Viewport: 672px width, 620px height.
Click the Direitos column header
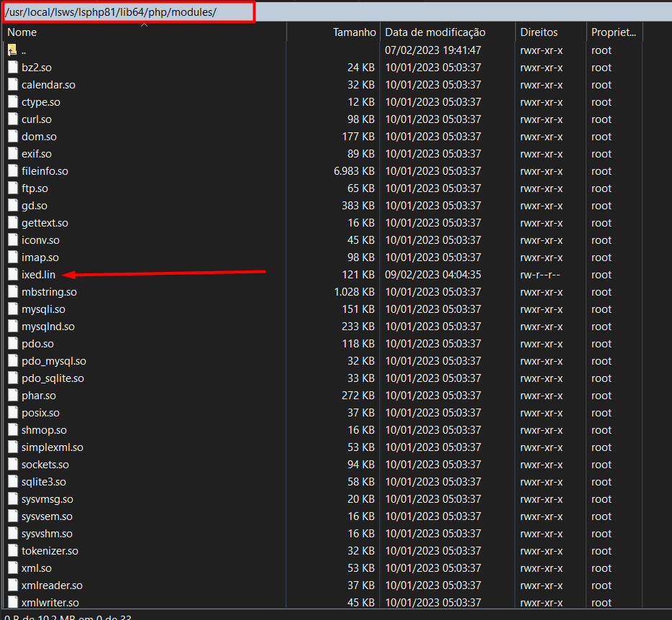[538, 32]
